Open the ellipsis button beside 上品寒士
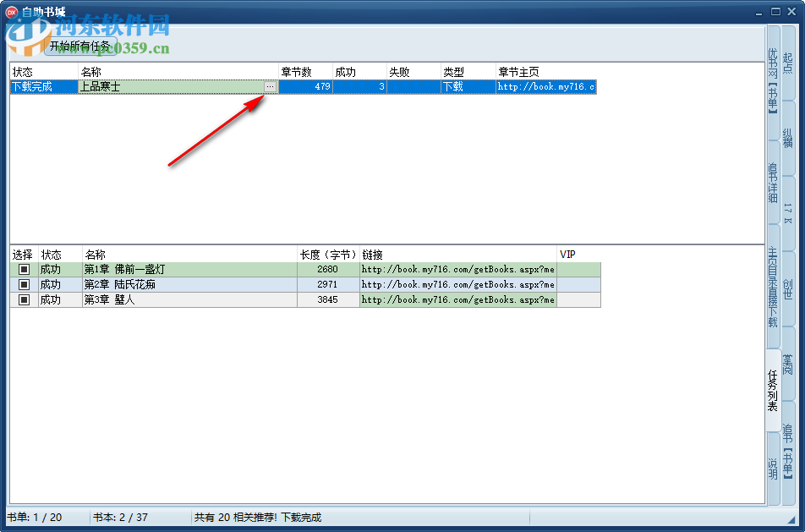This screenshot has width=805, height=532. (270, 87)
